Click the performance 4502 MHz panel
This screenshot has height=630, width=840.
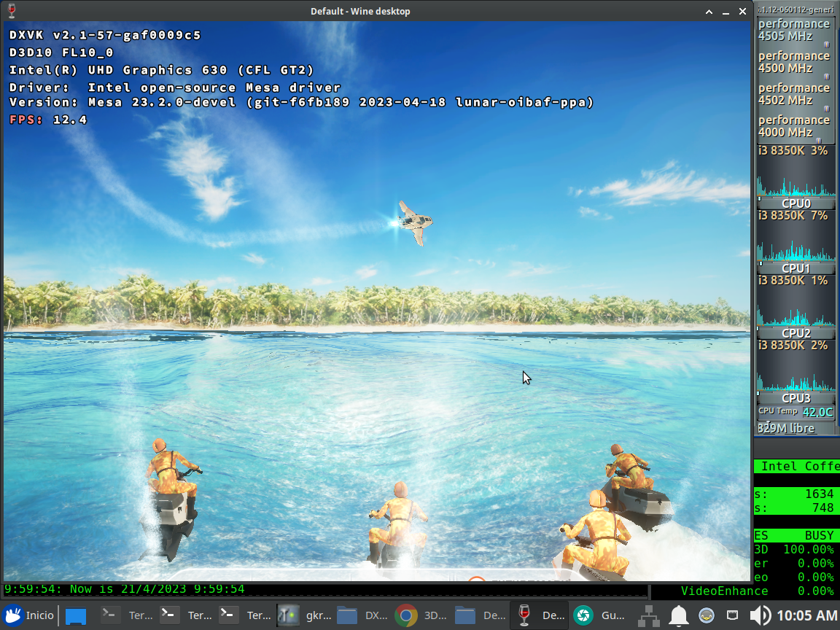(796, 94)
